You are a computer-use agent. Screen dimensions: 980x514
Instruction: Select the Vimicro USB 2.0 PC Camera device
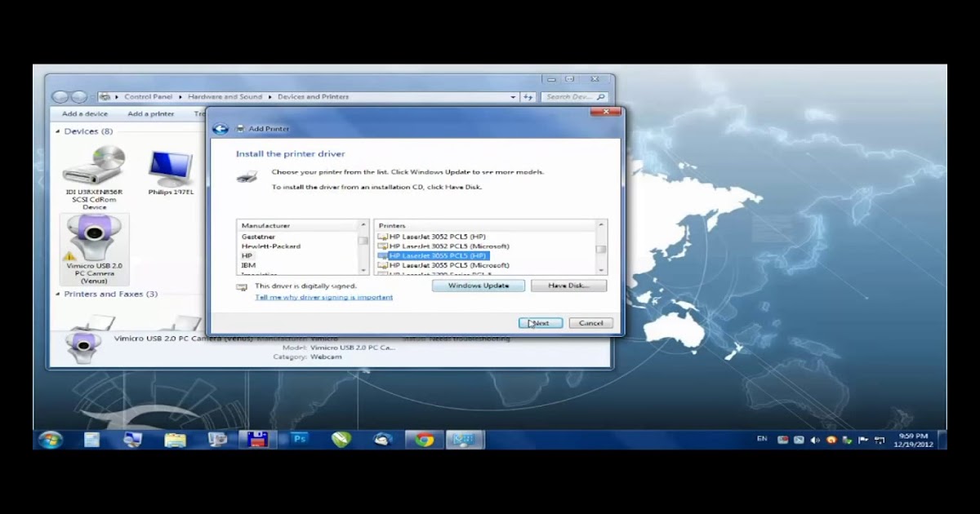[95, 249]
